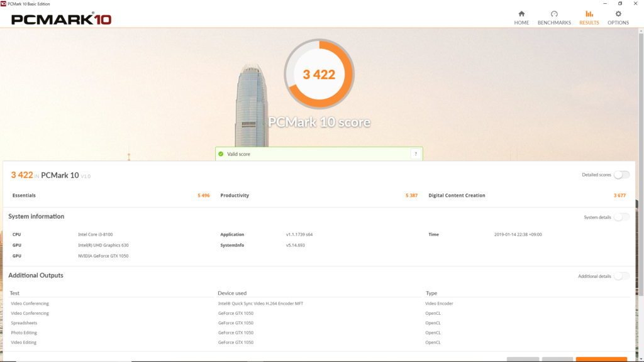Click the RESULTS menu label
Screen dimensions: 644x362
coord(589,23)
